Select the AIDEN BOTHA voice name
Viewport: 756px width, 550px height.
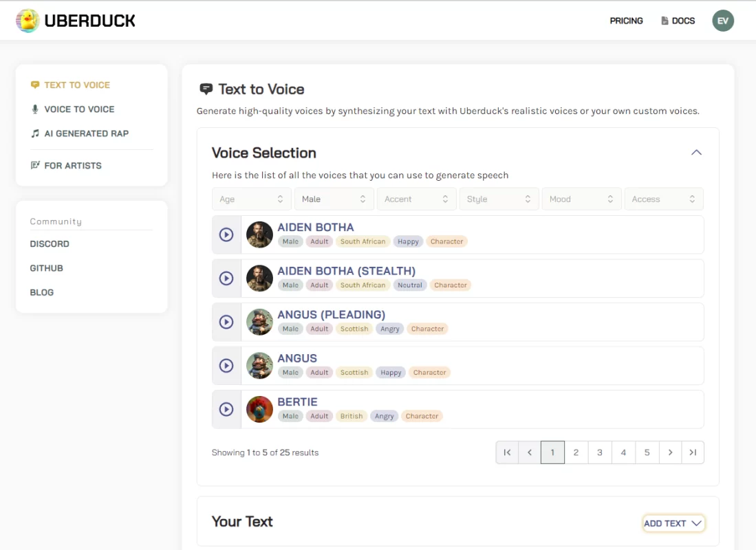[x=316, y=227]
